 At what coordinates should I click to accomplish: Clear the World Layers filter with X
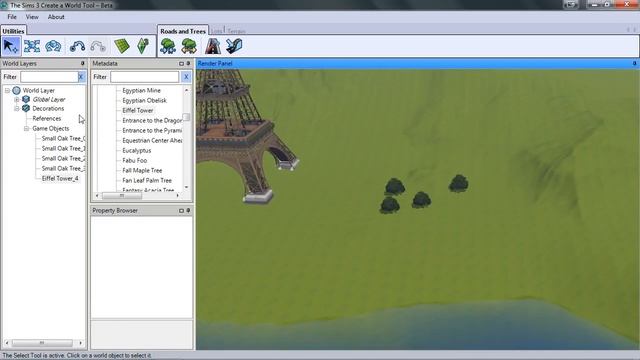coord(81,77)
